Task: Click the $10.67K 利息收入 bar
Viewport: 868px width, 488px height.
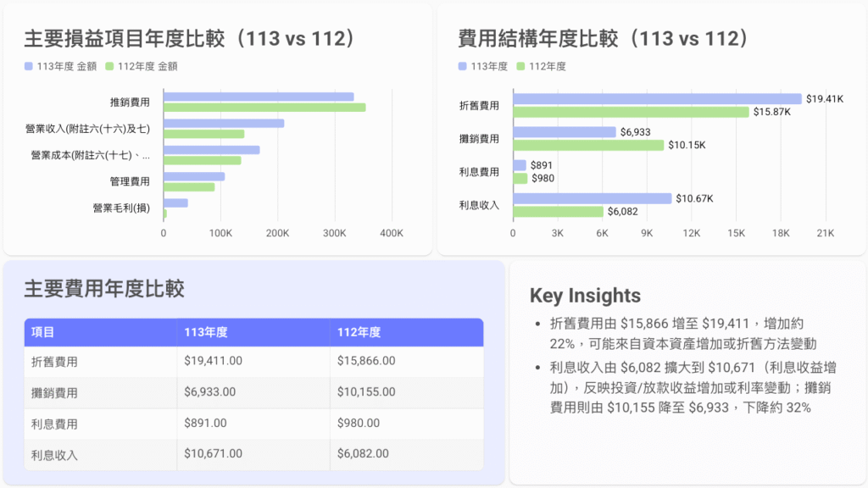Action: [x=592, y=198]
